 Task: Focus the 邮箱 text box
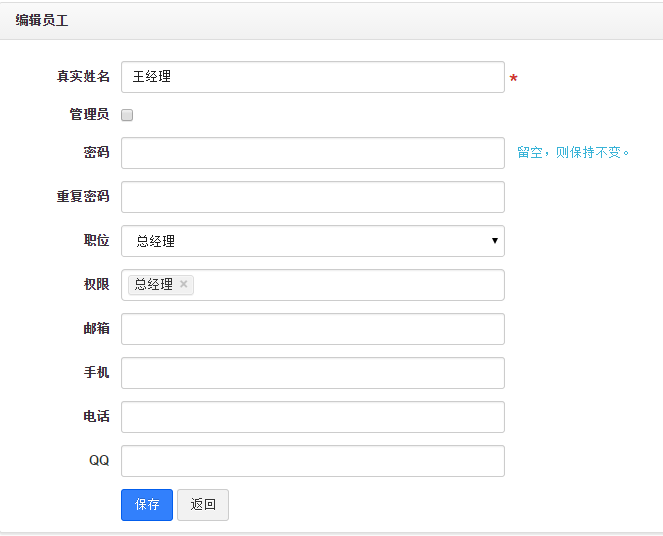tap(312, 329)
